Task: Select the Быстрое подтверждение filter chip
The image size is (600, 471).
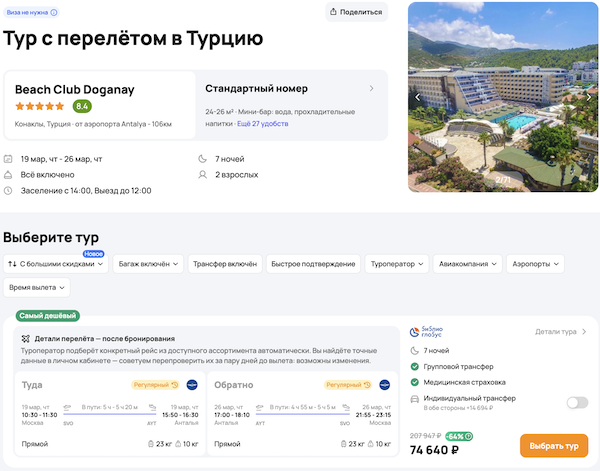Action: (x=313, y=264)
